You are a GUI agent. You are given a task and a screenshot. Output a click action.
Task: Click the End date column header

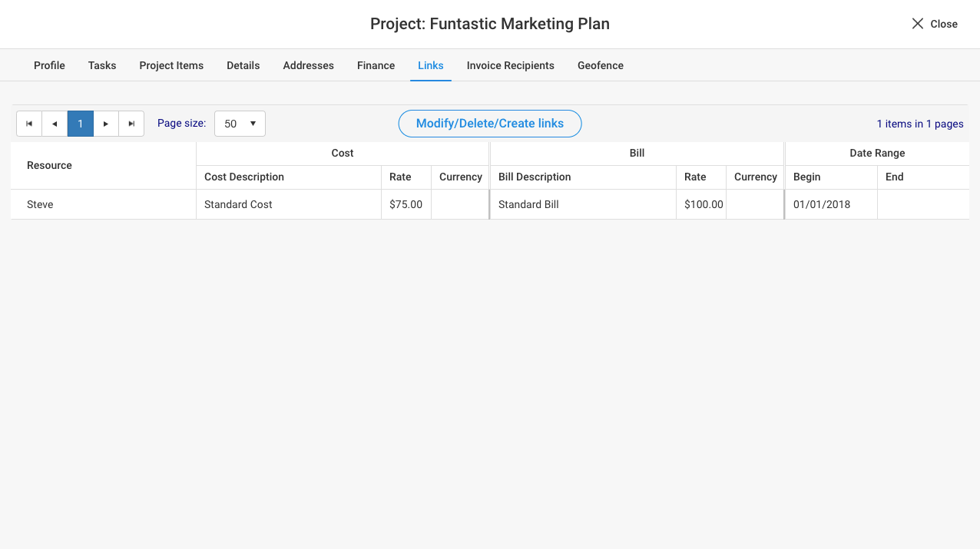pos(923,177)
